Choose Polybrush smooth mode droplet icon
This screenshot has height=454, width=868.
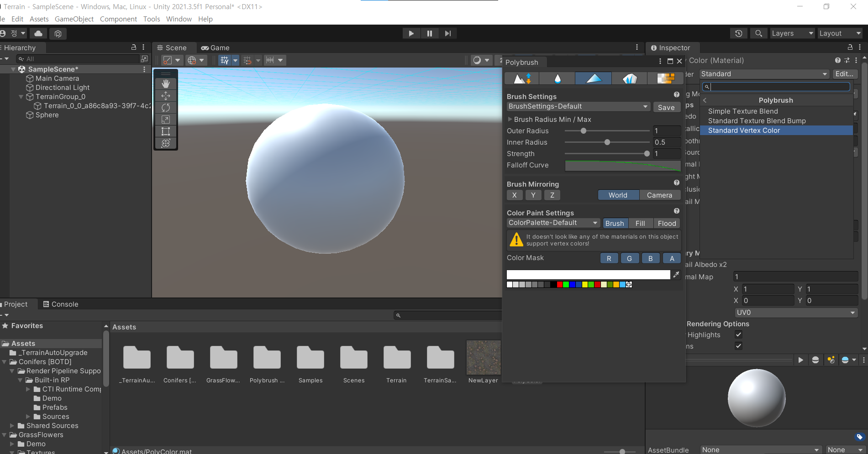(558, 78)
